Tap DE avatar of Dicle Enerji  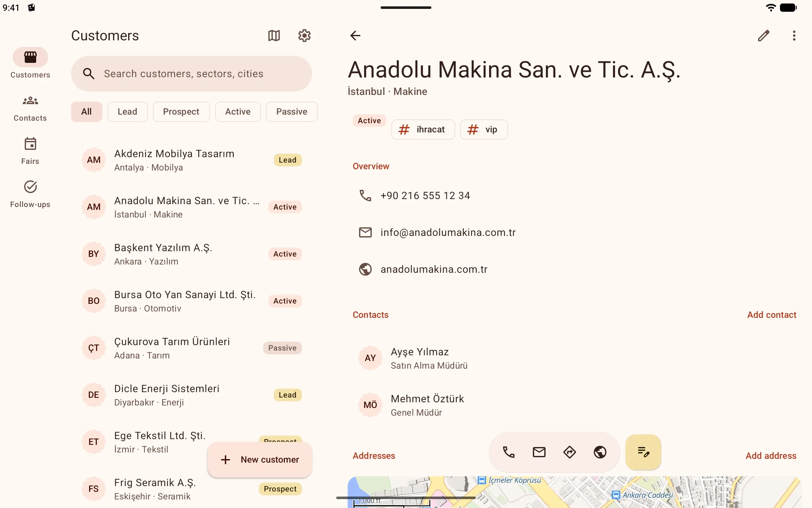94,395
